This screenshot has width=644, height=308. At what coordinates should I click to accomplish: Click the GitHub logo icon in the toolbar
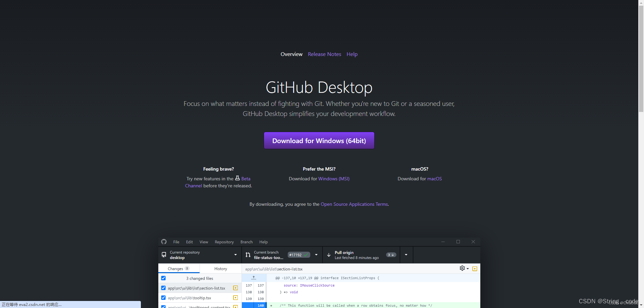tap(164, 242)
